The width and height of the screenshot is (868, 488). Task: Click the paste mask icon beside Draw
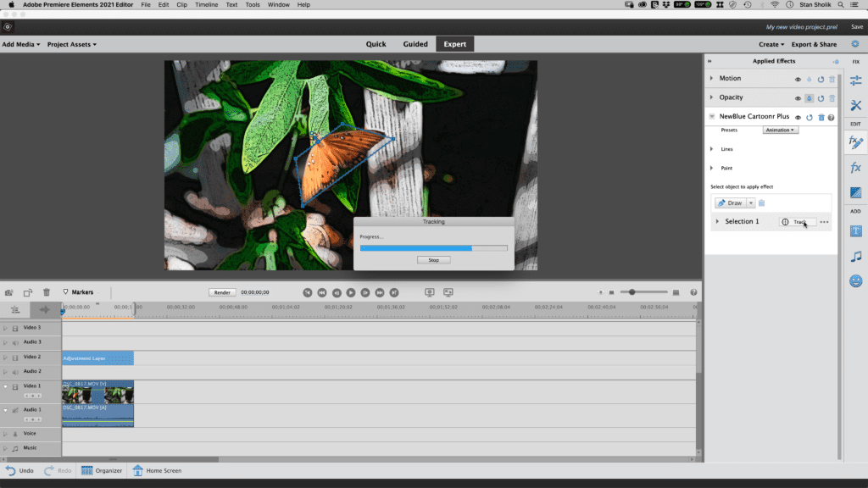pyautogui.click(x=762, y=203)
